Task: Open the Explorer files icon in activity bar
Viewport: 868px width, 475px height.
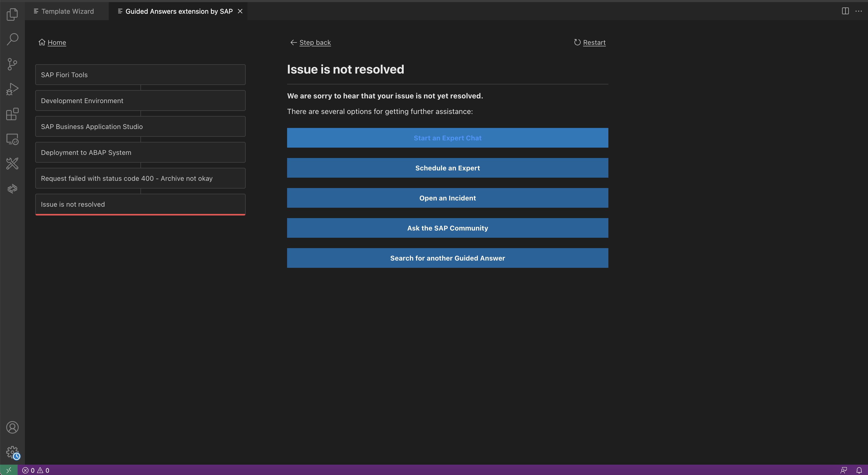Action: [12, 14]
